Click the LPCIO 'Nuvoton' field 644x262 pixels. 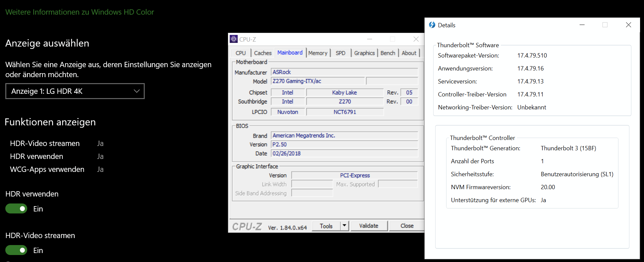tap(287, 112)
